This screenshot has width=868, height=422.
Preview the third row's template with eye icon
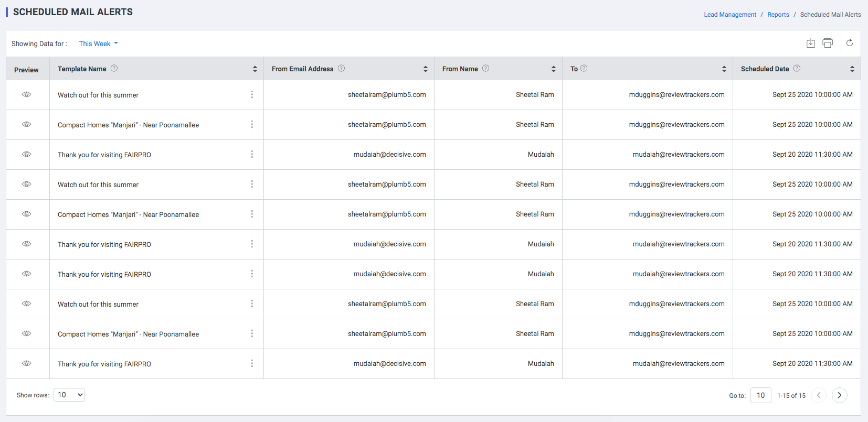(x=27, y=154)
